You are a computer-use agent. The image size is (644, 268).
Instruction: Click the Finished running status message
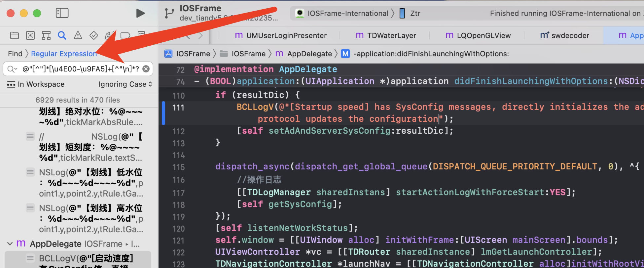[566, 13]
